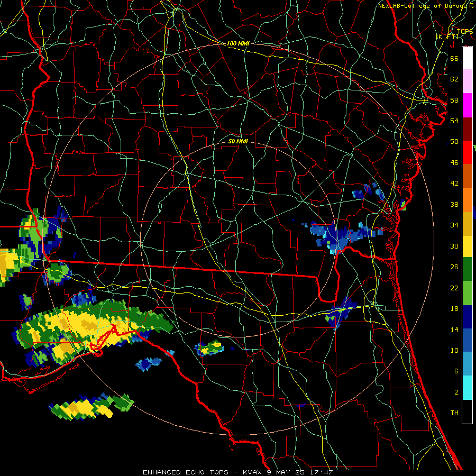This screenshot has height=476, width=476.
Task: Click the white swatch in the tops legend
Action: [x=467, y=58]
